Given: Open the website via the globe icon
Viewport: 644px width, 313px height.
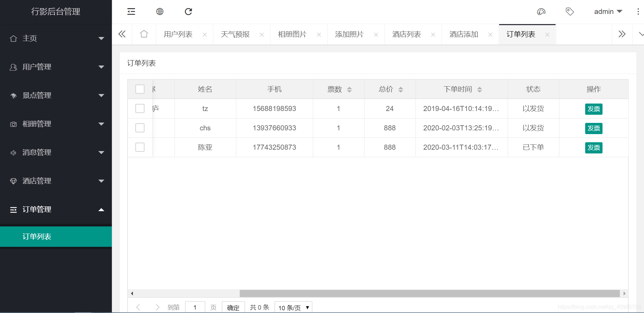Looking at the screenshot, I should pyautogui.click(x=160, y=12).
